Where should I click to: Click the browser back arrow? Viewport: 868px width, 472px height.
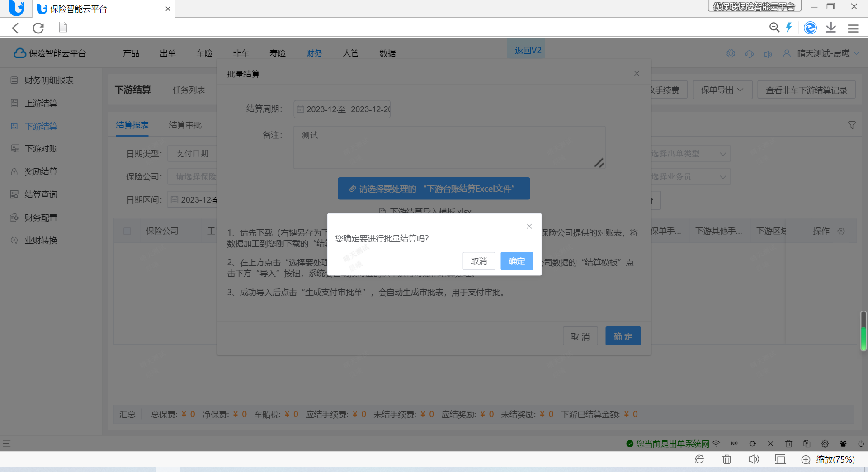(x=16, y=28)
